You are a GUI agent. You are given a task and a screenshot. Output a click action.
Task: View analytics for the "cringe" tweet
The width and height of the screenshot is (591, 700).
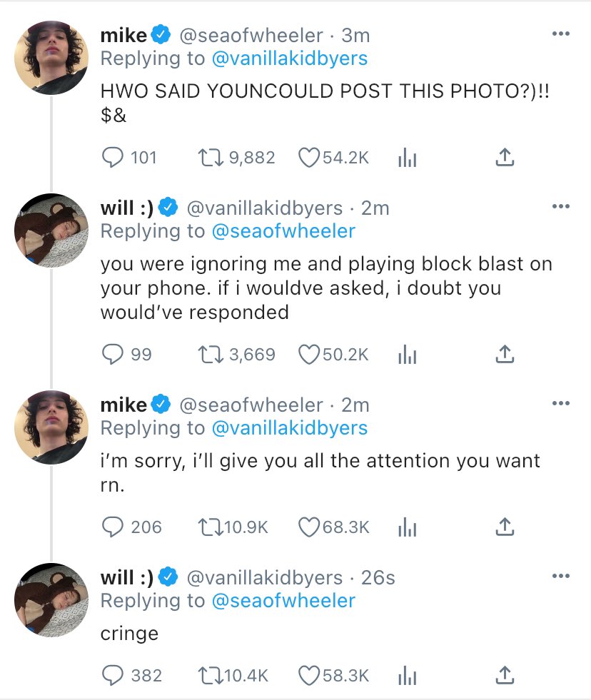(406, 675)
